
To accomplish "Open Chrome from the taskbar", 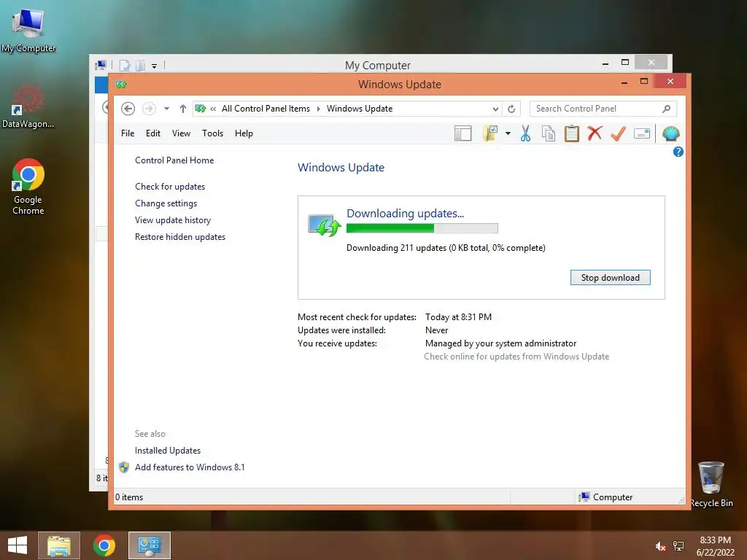I will (104, 545).
